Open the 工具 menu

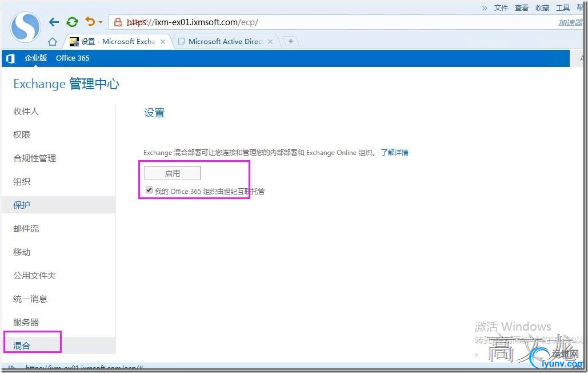coord(563,8)
